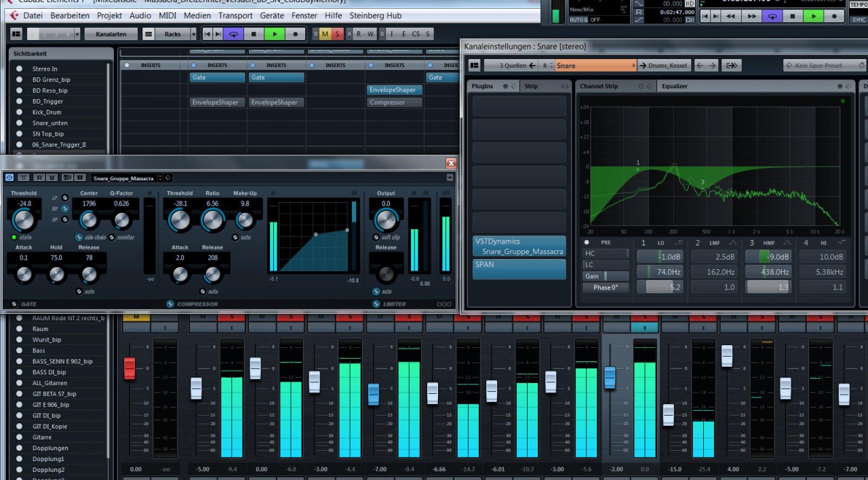Image resolution: width=868 pixels, height=480 pixels.
Task: Bypass all channel strips with CS button
Action: pos(416,34)
